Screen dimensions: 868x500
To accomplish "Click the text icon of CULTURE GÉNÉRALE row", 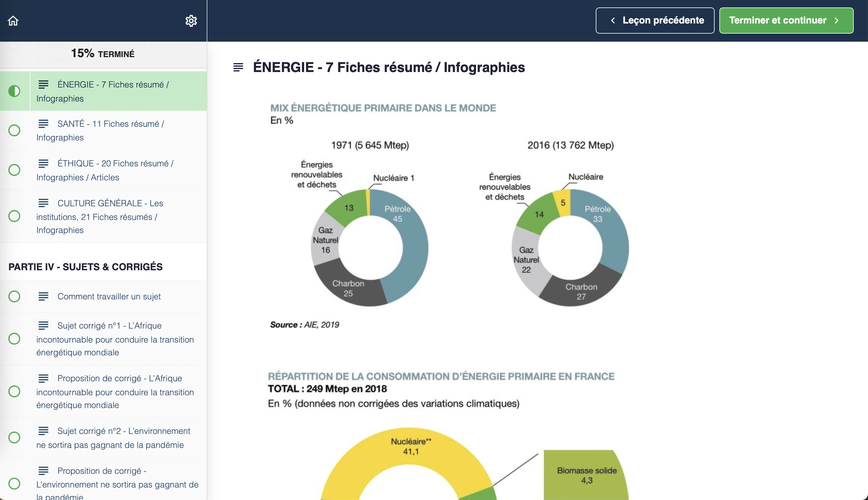I will click(43, 203).
